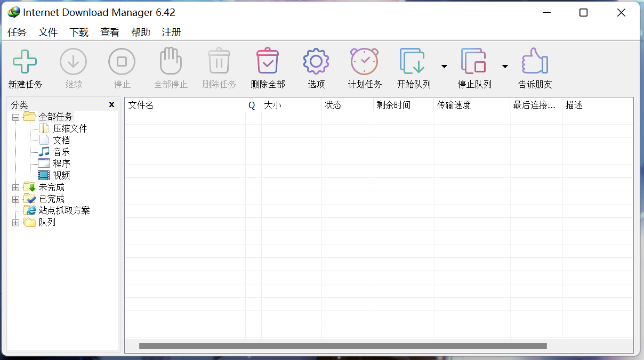Click the 计划任务 scheduler icon
This screenshot has height=360, width=644.
coord(364,60)
